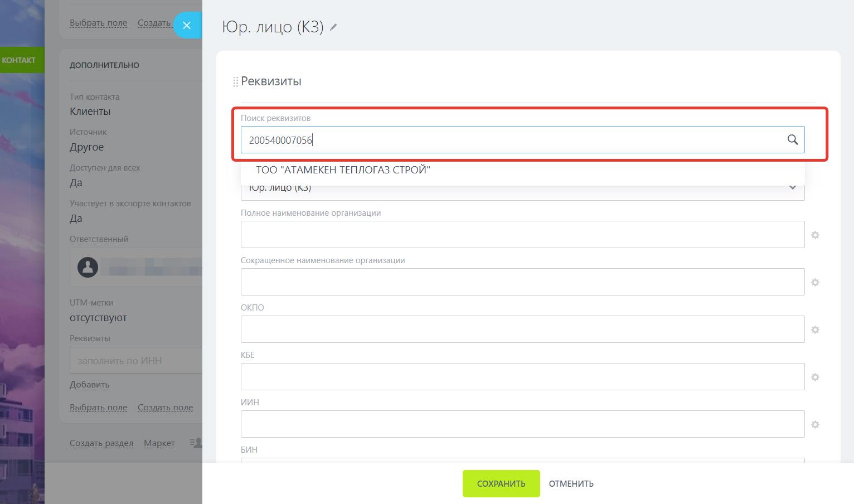
Task: Save requisites with СОХРАНИТЬ button
Action: click(501, 483)
